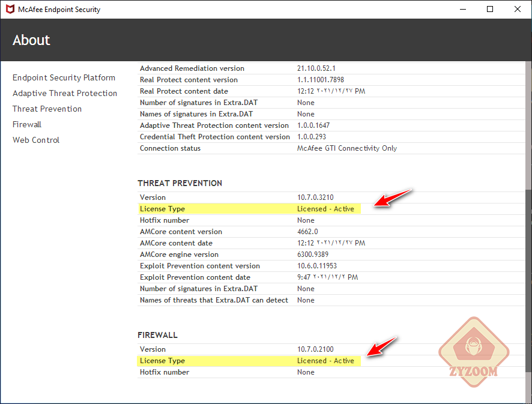The width and height of the screenshot is (532, 404).
Task: Go to Threat Prevention sidebar link
Action: [x=47, y=109]
